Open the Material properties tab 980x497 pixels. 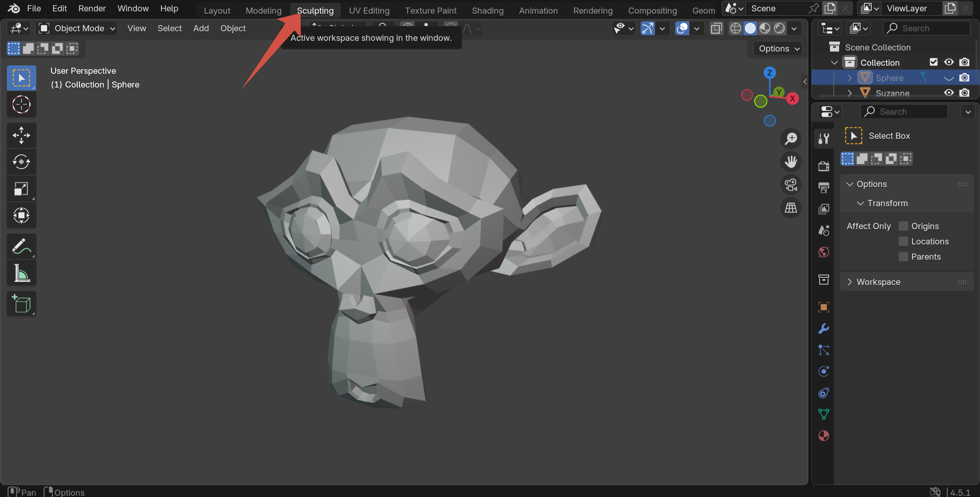(x=824, y=436)
